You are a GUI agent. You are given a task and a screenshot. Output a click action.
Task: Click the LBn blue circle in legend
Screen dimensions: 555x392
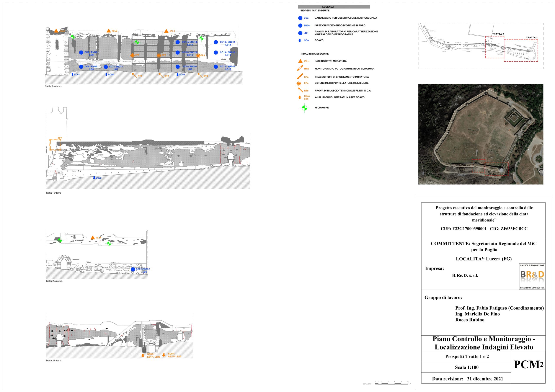tap(300, 33)
